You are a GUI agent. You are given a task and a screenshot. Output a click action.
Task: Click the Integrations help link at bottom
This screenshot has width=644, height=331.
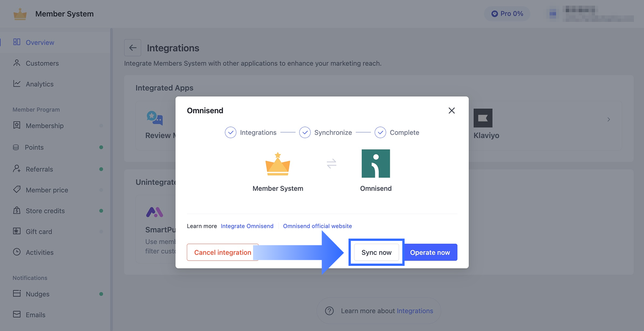click(x=415, y=311)
